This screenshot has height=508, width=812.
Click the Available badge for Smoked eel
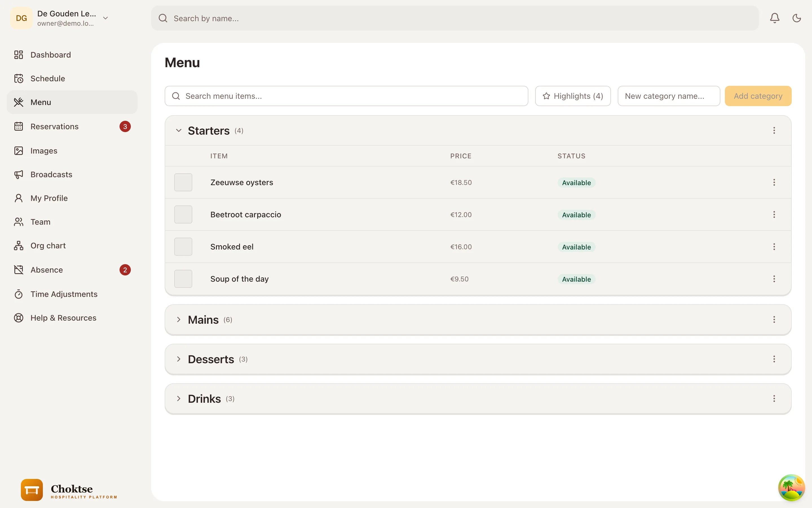click(577, 247)
